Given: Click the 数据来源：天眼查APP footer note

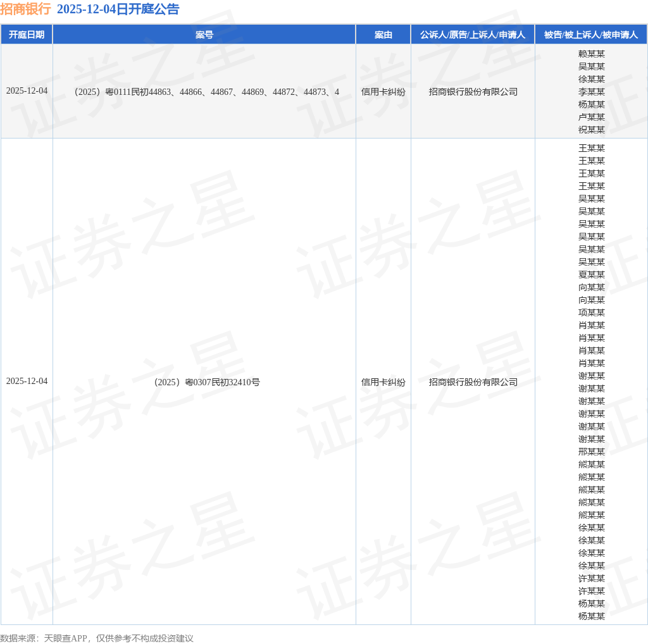Looking at the screenshot, I should [97, 638].
